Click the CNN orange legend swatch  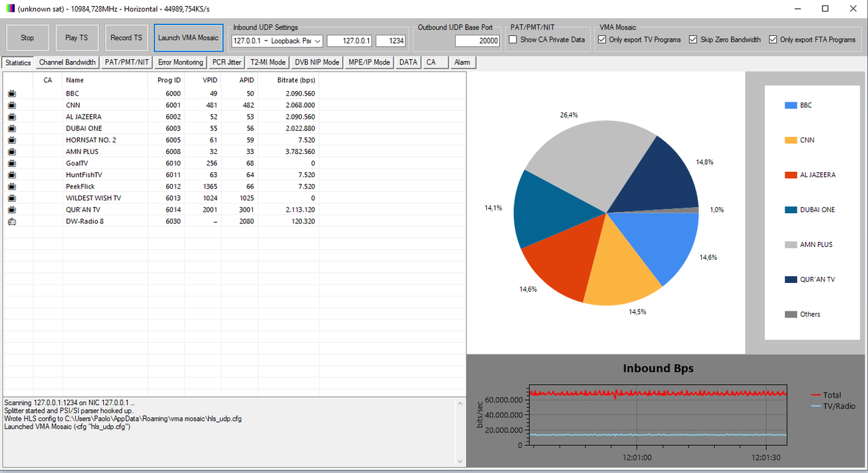pos(791,140)
